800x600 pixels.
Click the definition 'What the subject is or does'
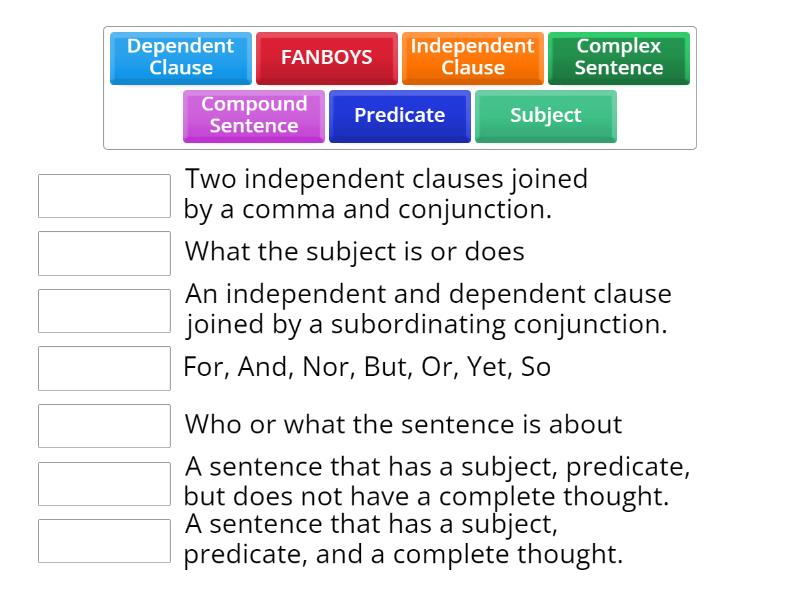pyautogui.click(x=355, y=252)
